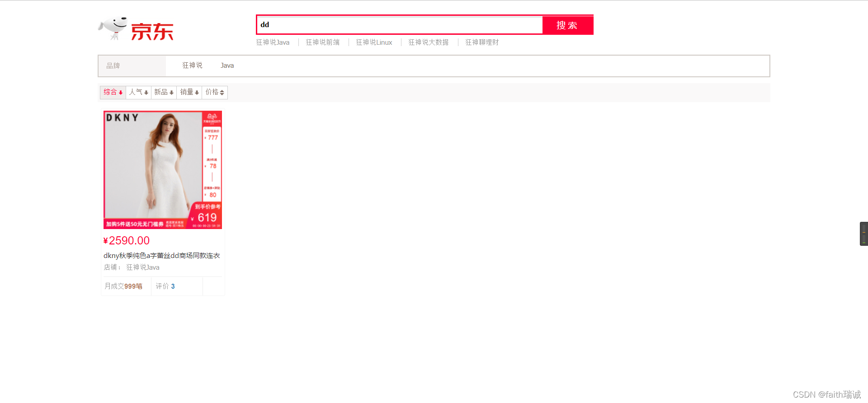This screenshot has width=868, height=403.
Task: Click the 品牌 brand label
Action: pyautogui.click(x=113, y=66)
